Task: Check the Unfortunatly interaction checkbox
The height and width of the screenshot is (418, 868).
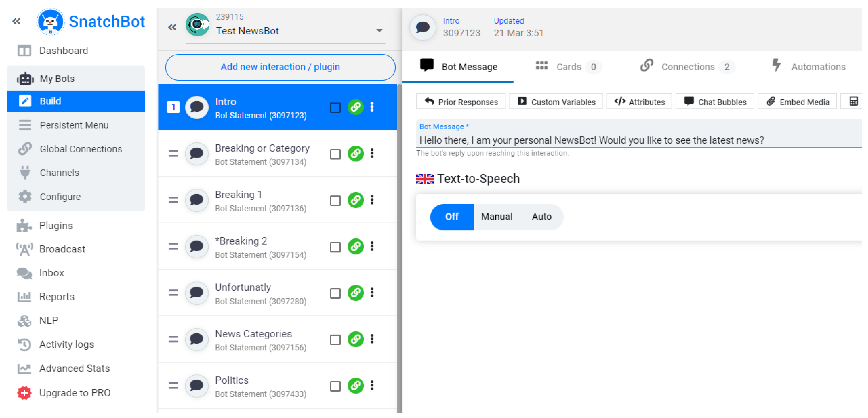Action: pos(335,293)
